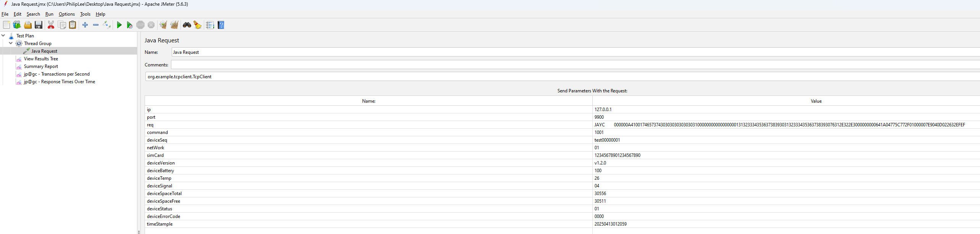Click the port value cell 9900
The width and height of the screenshot is (980, 234).
[x=599, y=117]
